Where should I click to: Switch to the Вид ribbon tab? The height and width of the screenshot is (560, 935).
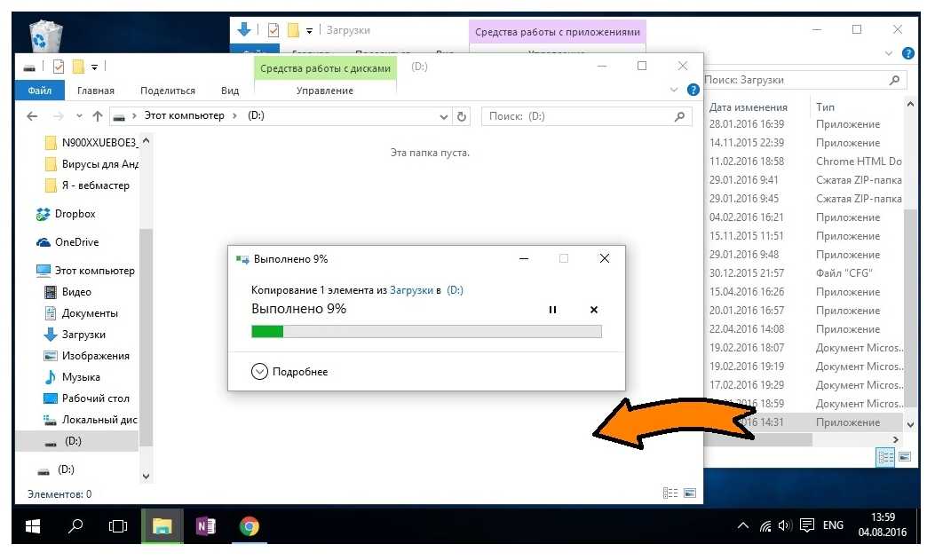pos(230,91)
